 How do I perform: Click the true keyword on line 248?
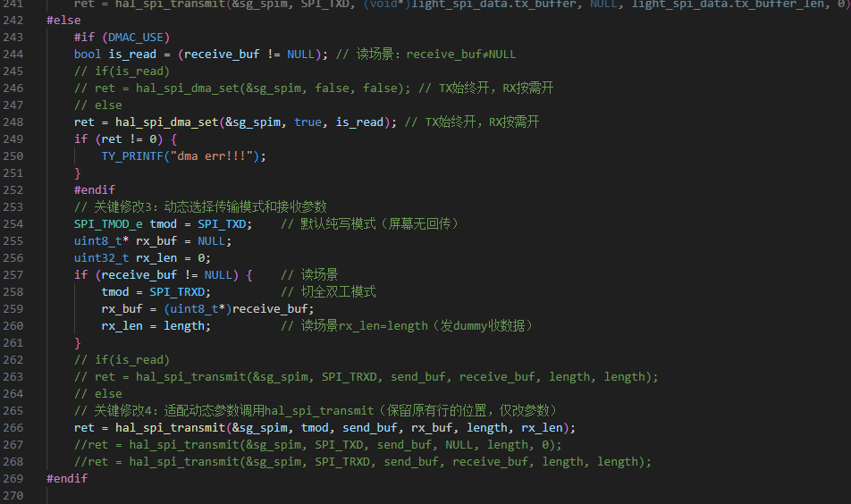[308, 122]
